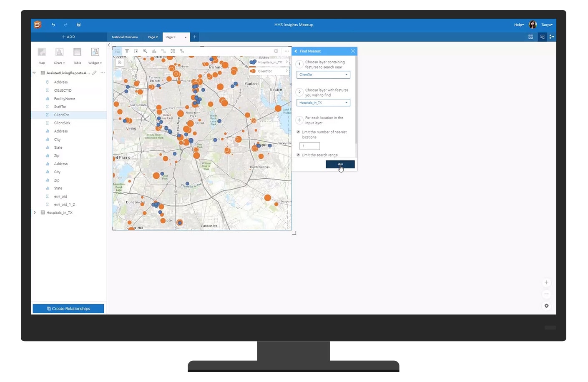Open the analysis view icon at top right

[x=552, y=37]
